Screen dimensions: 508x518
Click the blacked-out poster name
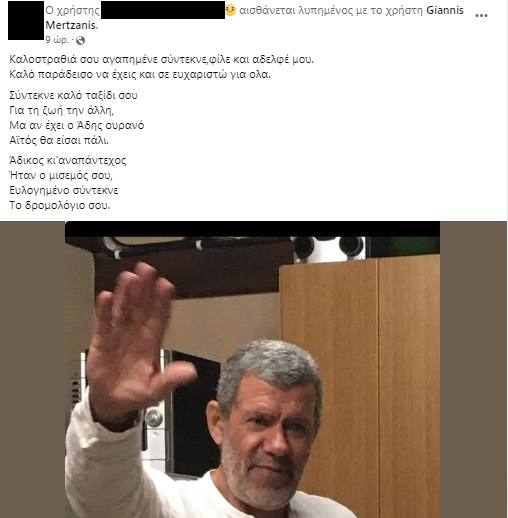tap(163, 10)
